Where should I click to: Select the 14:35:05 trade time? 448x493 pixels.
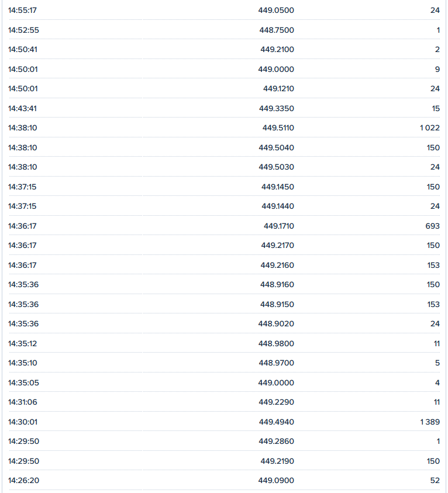point(23,382)
